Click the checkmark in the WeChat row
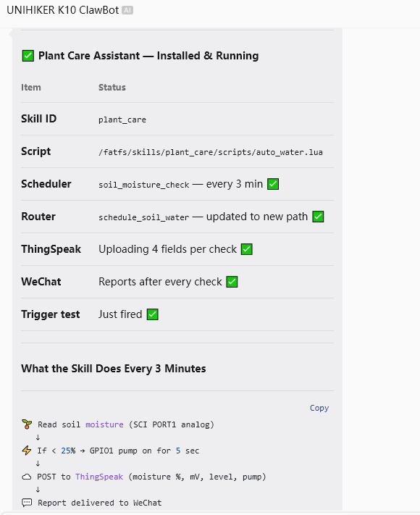This screenshot has height=515, width=420. [232, 282]
